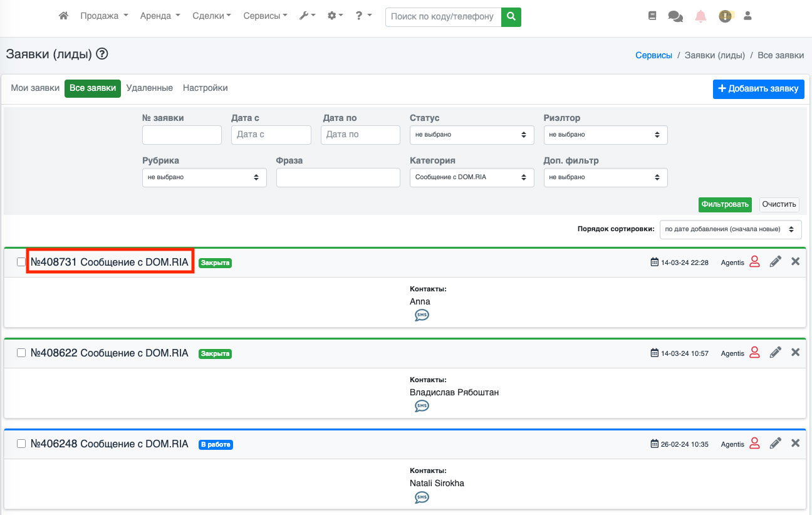Open the chat messages icon

tap(675, 17)
